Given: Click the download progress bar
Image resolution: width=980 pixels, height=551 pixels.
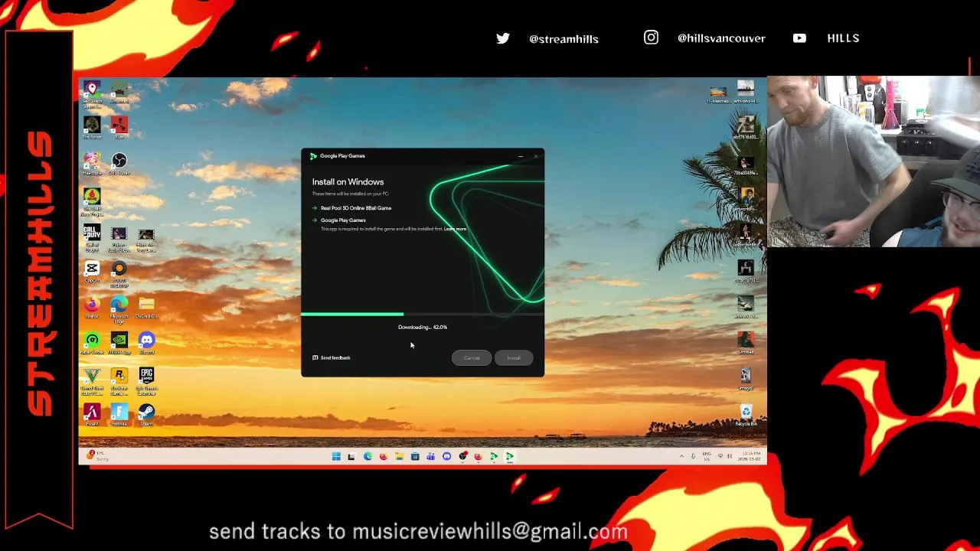Looking at the screenshot, I should pos(423,314).
